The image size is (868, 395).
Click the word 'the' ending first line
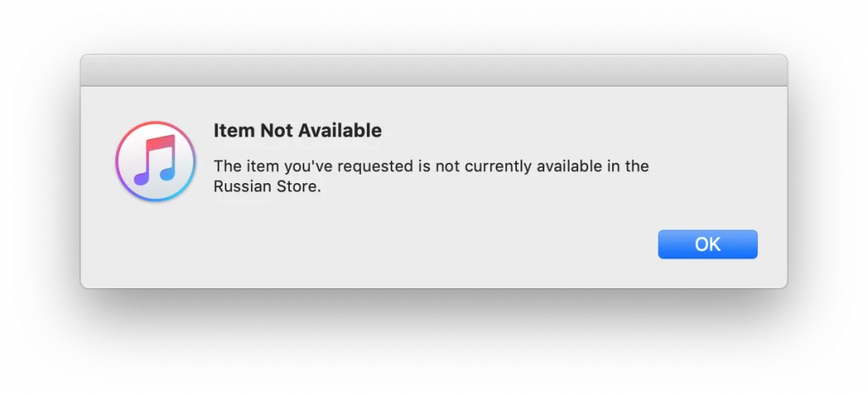(637, 166)
